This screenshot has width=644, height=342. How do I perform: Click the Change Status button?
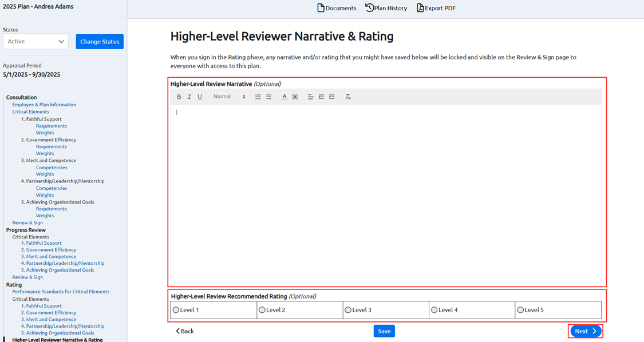point(100,42)
